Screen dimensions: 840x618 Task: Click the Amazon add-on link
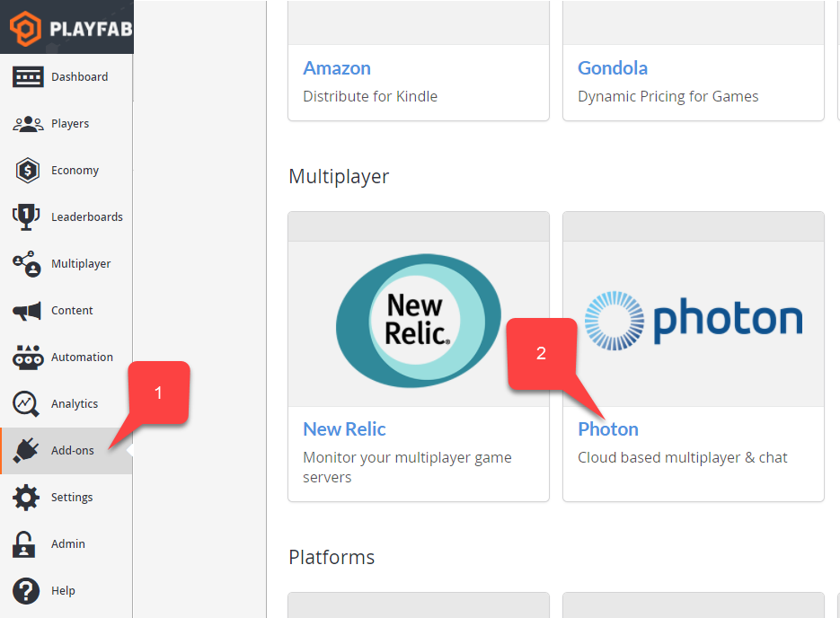(337, 68)
